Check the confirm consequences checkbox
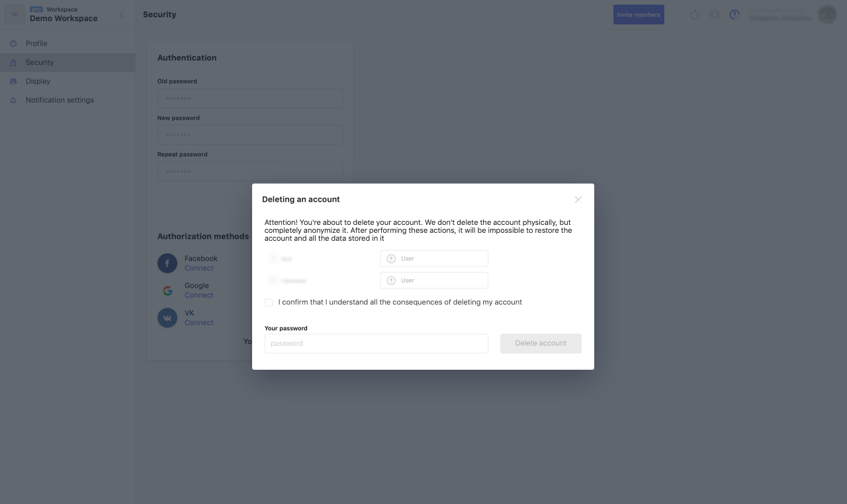Viewport: 847px width, 504px height. coord(269,302)
